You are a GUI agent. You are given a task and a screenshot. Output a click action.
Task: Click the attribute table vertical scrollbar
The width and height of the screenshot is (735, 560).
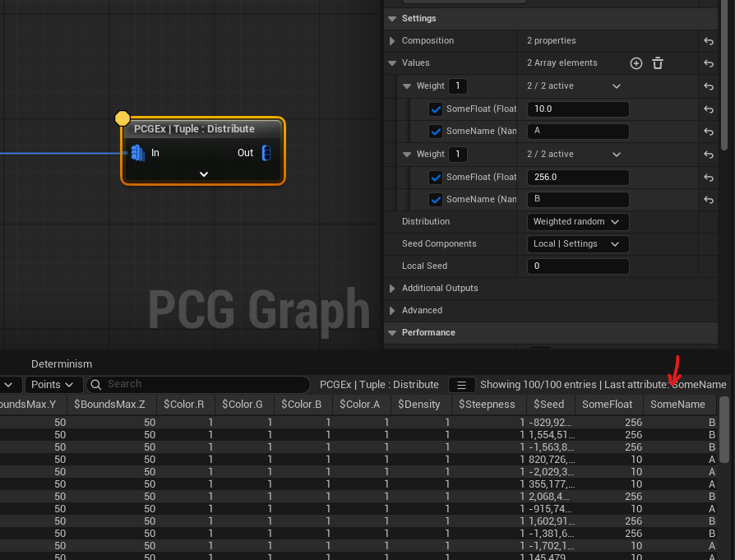point(723,431)
